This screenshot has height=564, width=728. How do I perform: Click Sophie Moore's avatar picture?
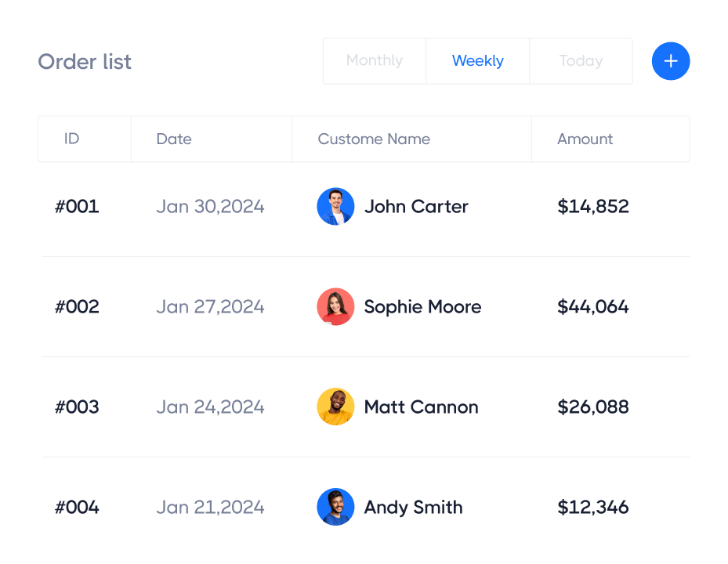tap(335, 306)
